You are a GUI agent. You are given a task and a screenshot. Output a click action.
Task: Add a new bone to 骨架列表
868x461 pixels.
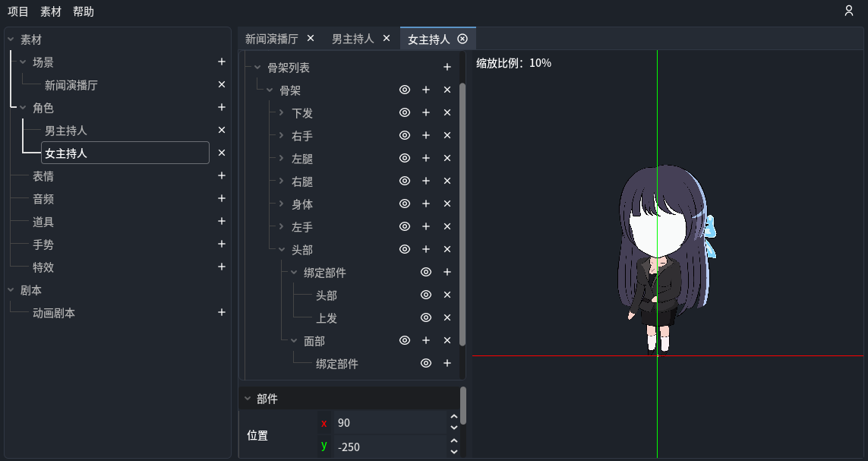(x=447, y=67)
